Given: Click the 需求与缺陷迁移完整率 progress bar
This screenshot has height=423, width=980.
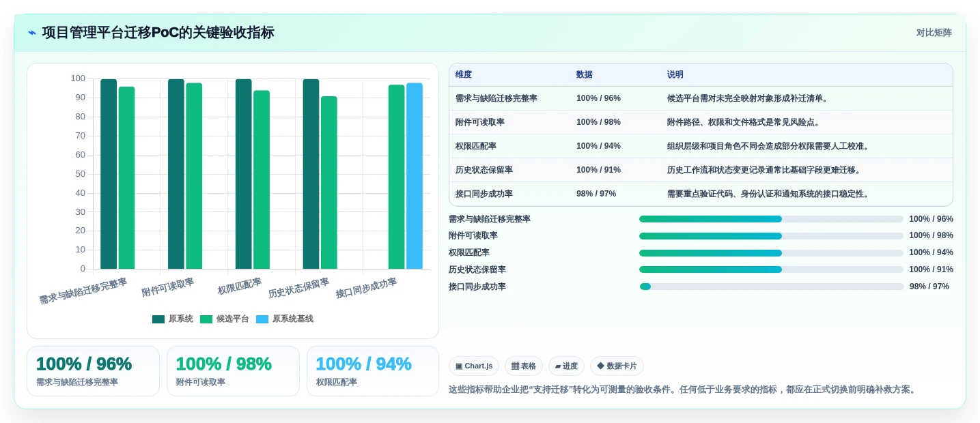Looking at the screenshot, I should point(771,219).
